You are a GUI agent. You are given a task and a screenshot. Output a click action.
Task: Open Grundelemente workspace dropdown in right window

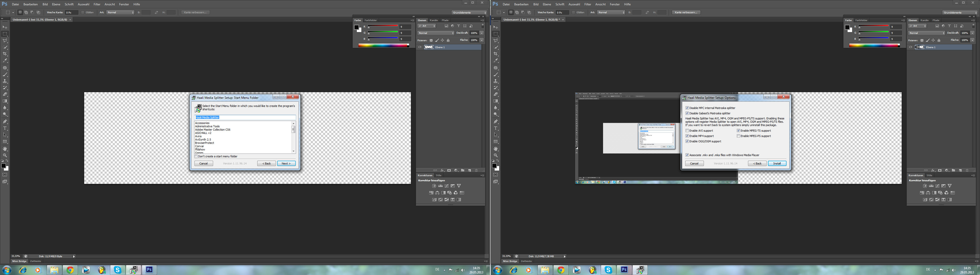point(960,12)
